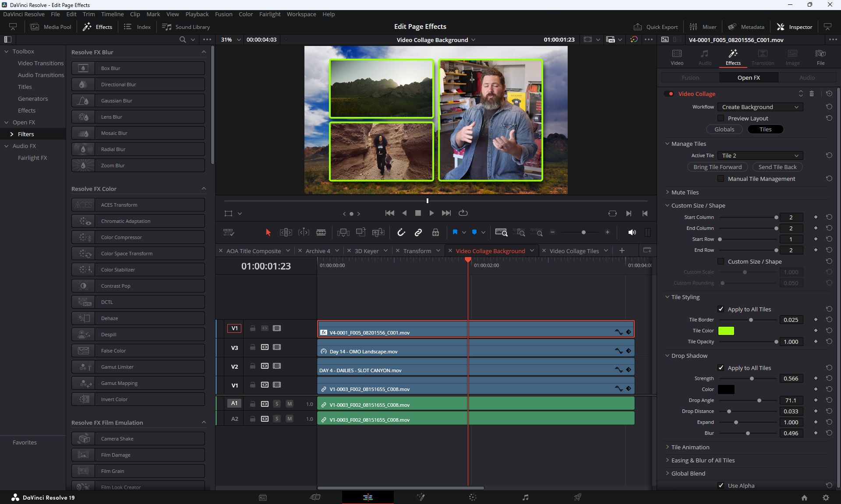Toggle timeline snapping magnet icon
Screen dimensions: 841x504
tap(401, 233)
